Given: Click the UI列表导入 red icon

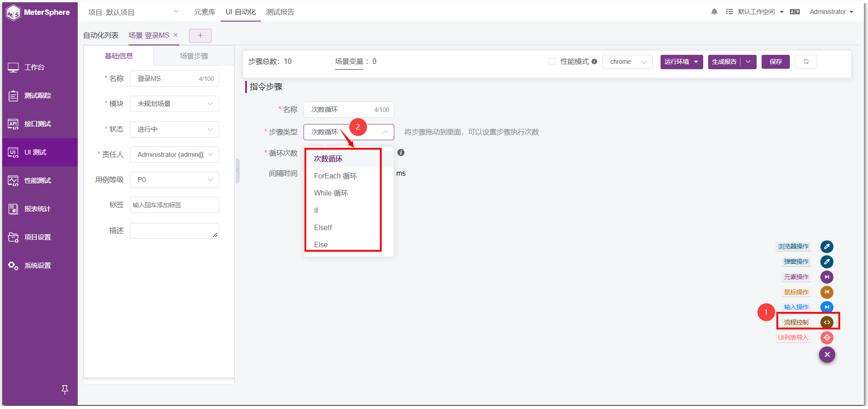Looking at the screenshot, I should pos(827,338).
